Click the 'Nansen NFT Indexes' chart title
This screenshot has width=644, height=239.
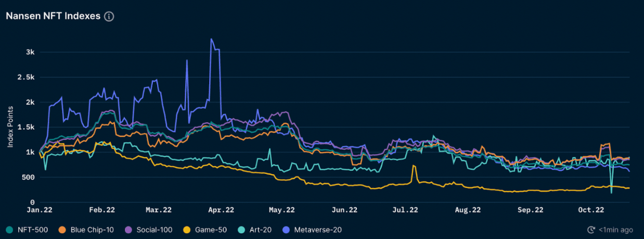coord(53,16)
